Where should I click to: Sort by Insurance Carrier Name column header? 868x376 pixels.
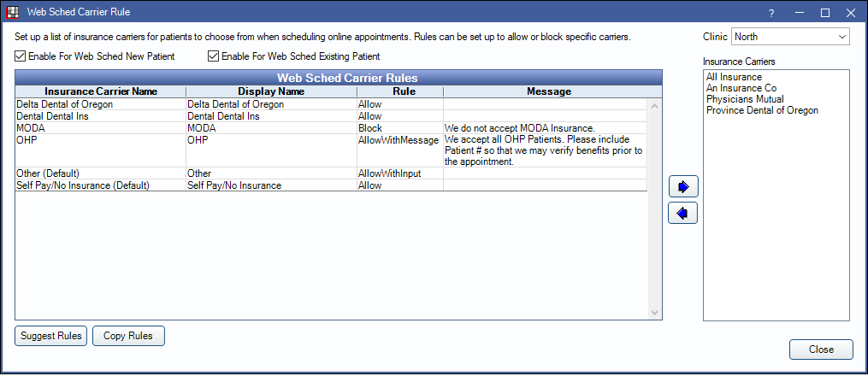[x=100, y=91]
